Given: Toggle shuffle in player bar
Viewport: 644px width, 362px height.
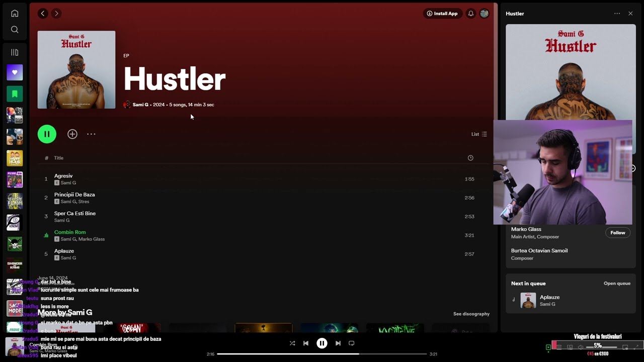Looking at the screenshot, I should pyautogui.click(x=292, y=343).
